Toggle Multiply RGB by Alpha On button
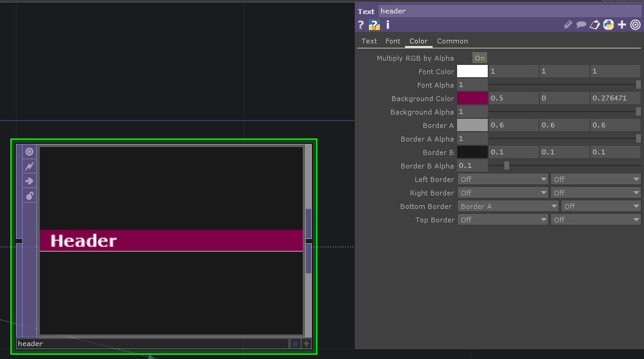 (479, 58)
